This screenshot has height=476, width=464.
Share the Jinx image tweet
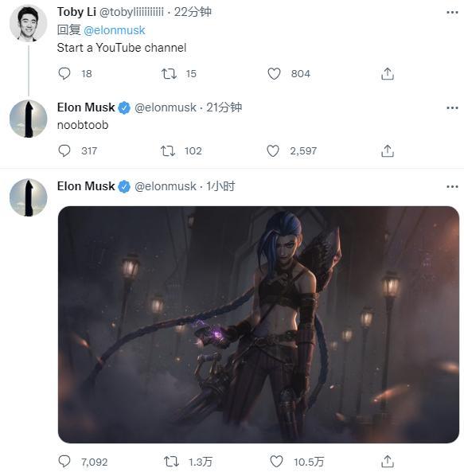tap(388, 462)
